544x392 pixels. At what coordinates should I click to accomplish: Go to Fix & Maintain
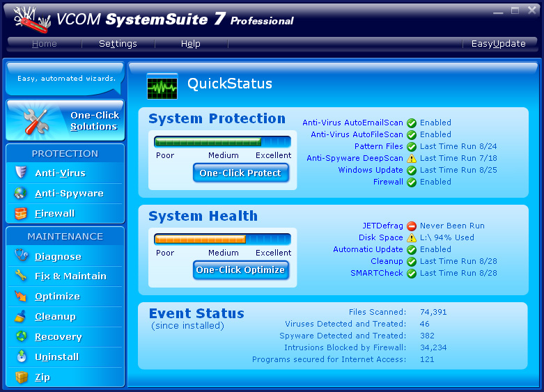point(65,276)
